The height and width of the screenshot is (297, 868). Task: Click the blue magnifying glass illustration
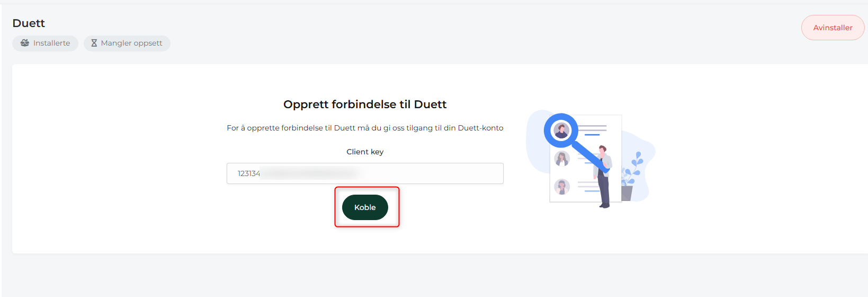click(x=575, y=141)
